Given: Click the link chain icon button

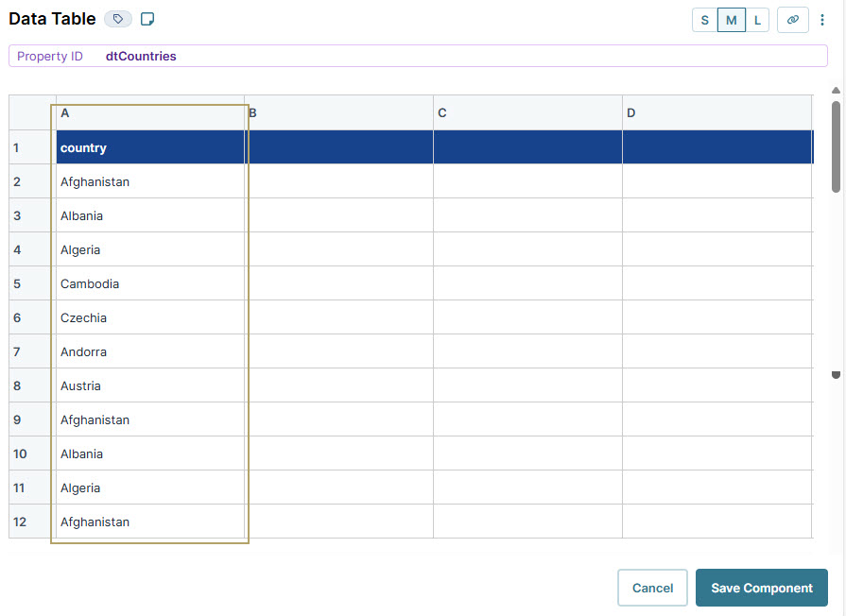Looking at the screenshot, I should [x=792, y=20].
